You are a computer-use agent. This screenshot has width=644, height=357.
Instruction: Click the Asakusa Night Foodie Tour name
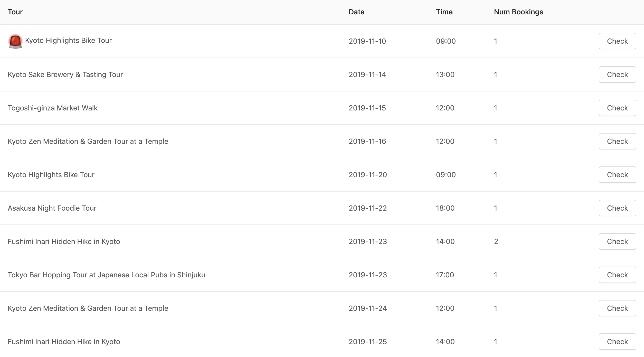click(x=52, y=208)
